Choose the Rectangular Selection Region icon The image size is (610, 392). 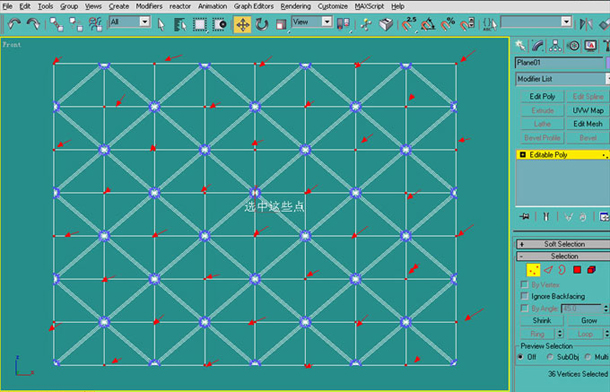200,24
